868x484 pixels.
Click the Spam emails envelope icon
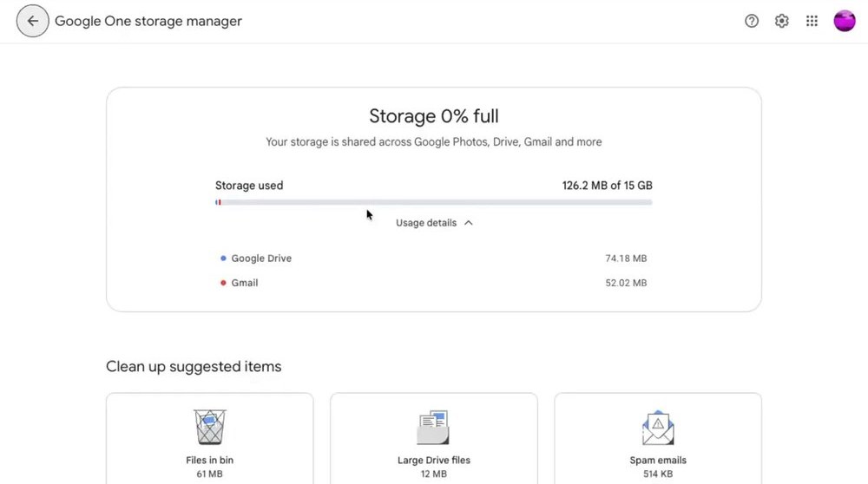[658, 427]
